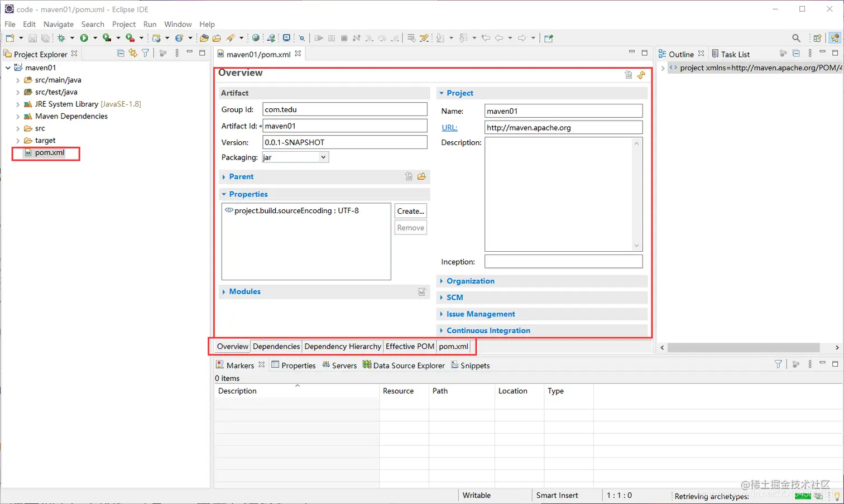Image resolution: width=844 pixels, height=504 pixels.
Task: Open the Data Source Explorer tab
Action: click(x=404, y=365)
